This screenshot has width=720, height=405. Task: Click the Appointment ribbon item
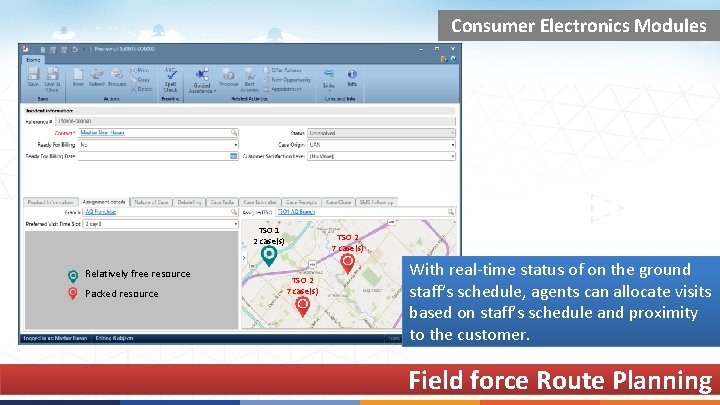283,89
